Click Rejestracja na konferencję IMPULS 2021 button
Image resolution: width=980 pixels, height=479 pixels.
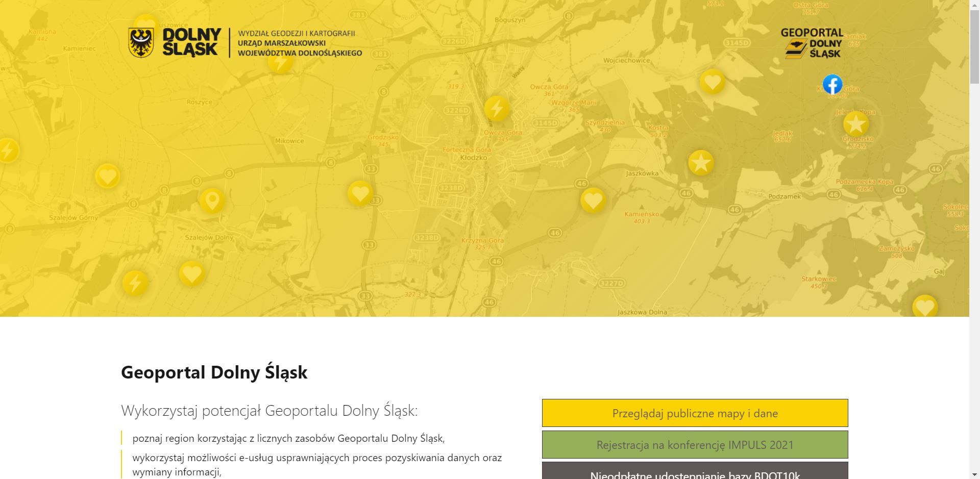(695, 445)
